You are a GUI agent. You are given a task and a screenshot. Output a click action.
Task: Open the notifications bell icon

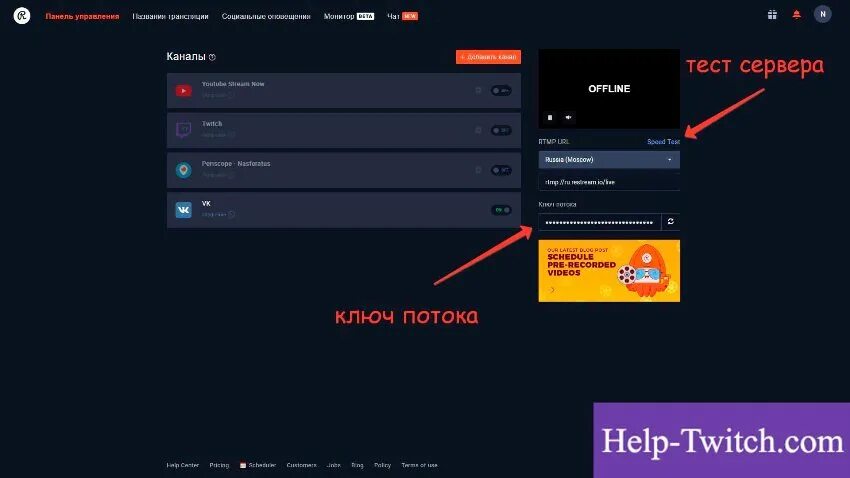point(796,15)
